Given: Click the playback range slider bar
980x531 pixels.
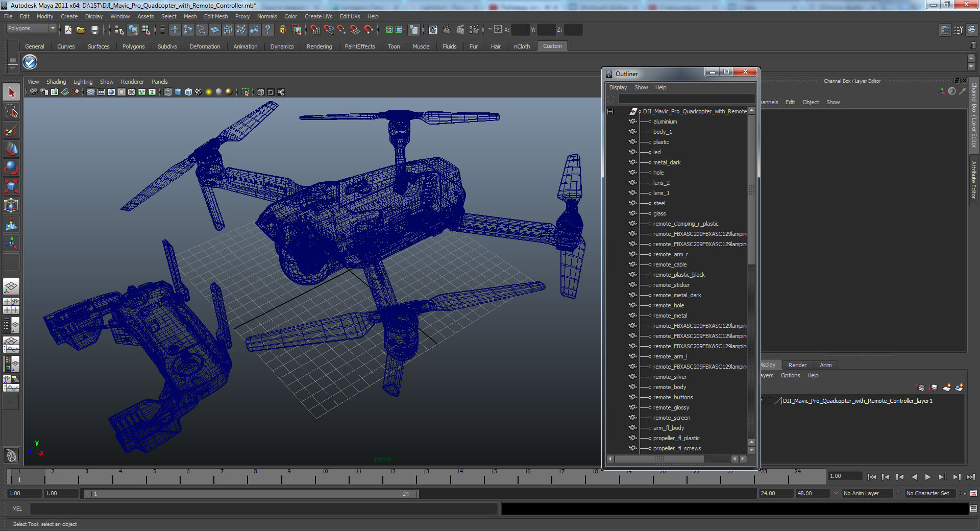Looking at the screenshot, I should click(x=251, y=494).
